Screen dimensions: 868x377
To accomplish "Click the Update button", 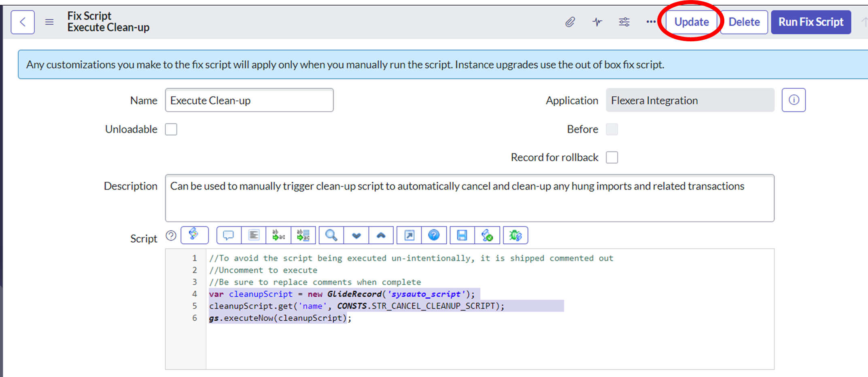I will point(692,22).
